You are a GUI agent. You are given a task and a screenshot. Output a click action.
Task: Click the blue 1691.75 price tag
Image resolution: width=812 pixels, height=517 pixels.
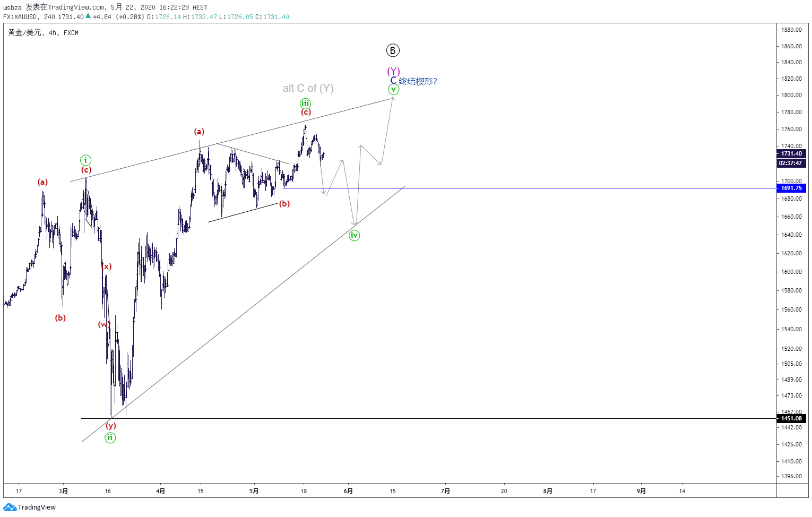tap(791, 188)
